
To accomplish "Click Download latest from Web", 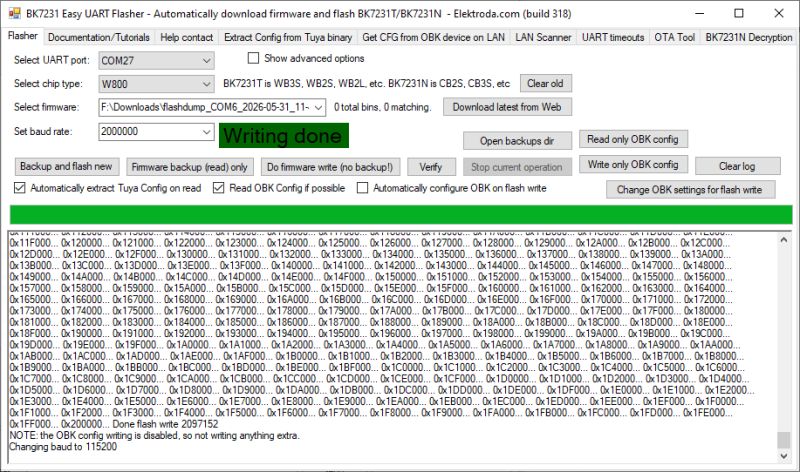I will 507,107.
